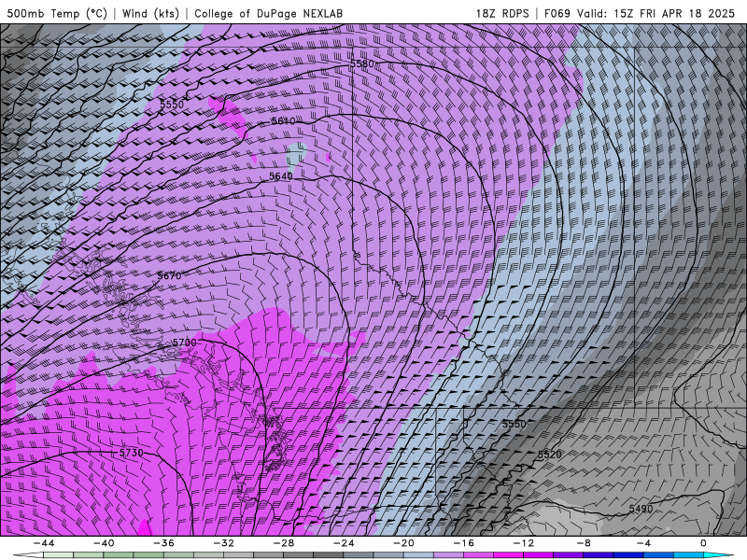Screen dimensions: 747x560
Task: Click the -32 color scale label
Action: point(223,543)
